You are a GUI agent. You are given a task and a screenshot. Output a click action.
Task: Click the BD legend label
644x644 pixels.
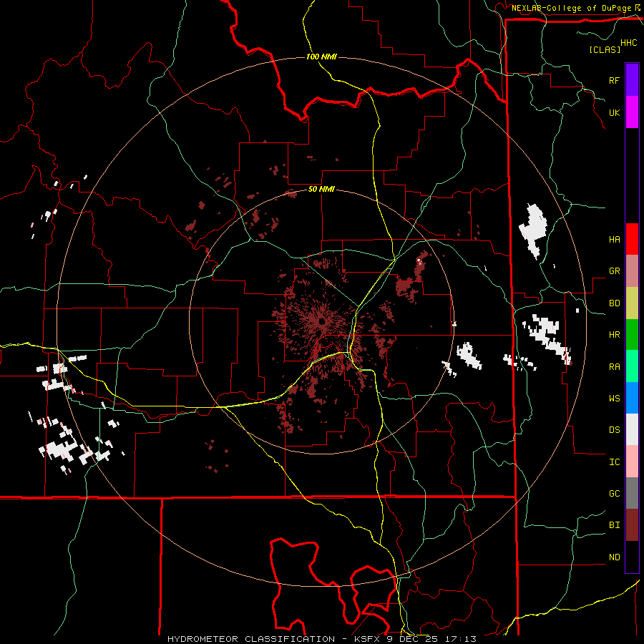tap(614, 303)
